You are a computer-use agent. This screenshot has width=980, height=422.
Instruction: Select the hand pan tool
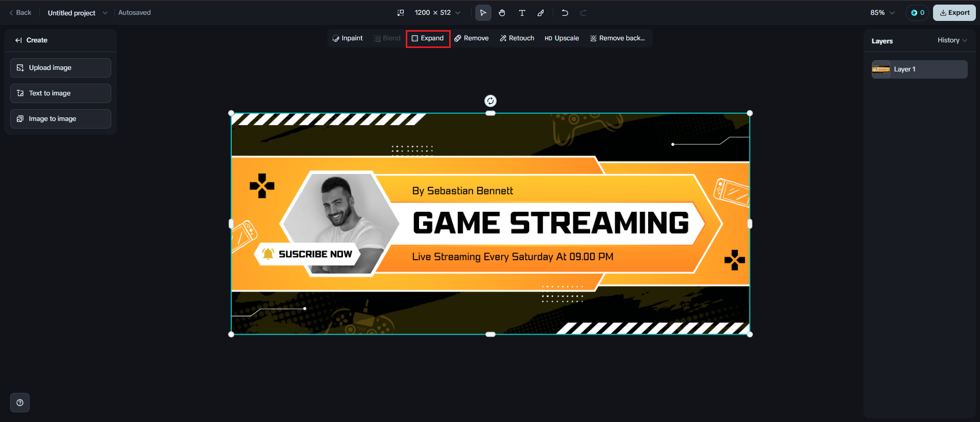pos(502,13)
